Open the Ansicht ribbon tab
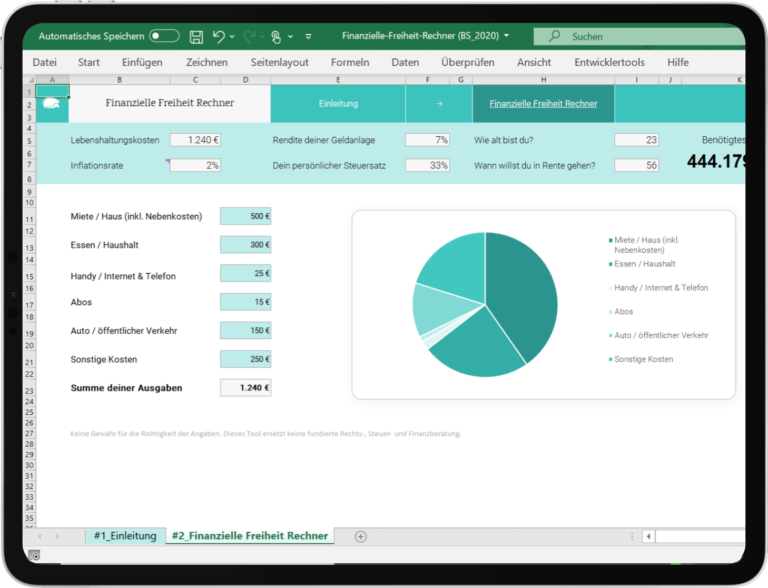This screenshot has height=588, width=768. [534, 62]
